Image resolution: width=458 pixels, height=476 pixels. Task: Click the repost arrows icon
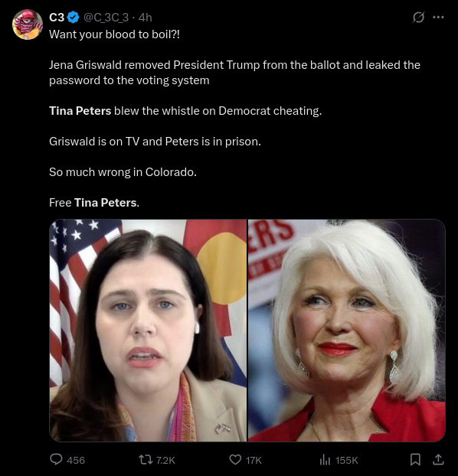click(146, 460)
